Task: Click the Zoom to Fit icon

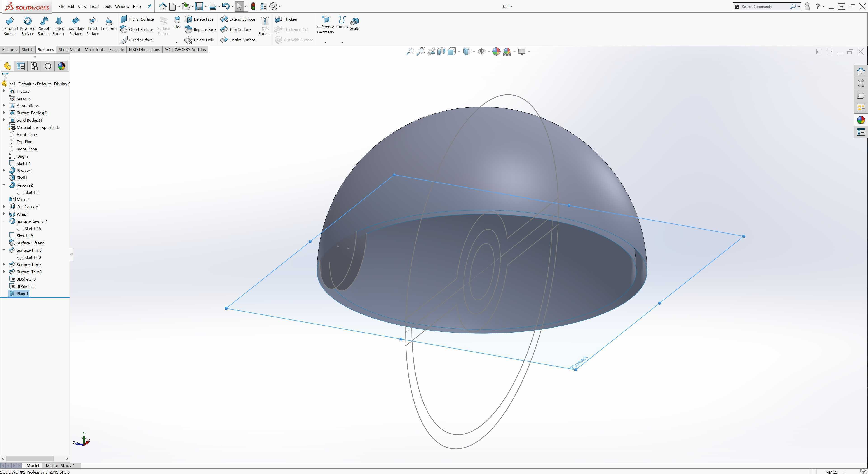Action: [410, 52]
